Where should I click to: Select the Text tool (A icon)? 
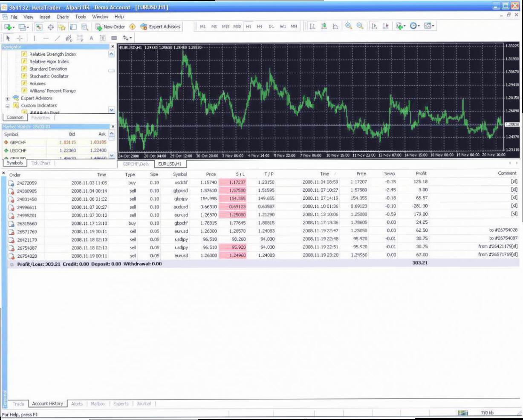(x=91, y=38)
